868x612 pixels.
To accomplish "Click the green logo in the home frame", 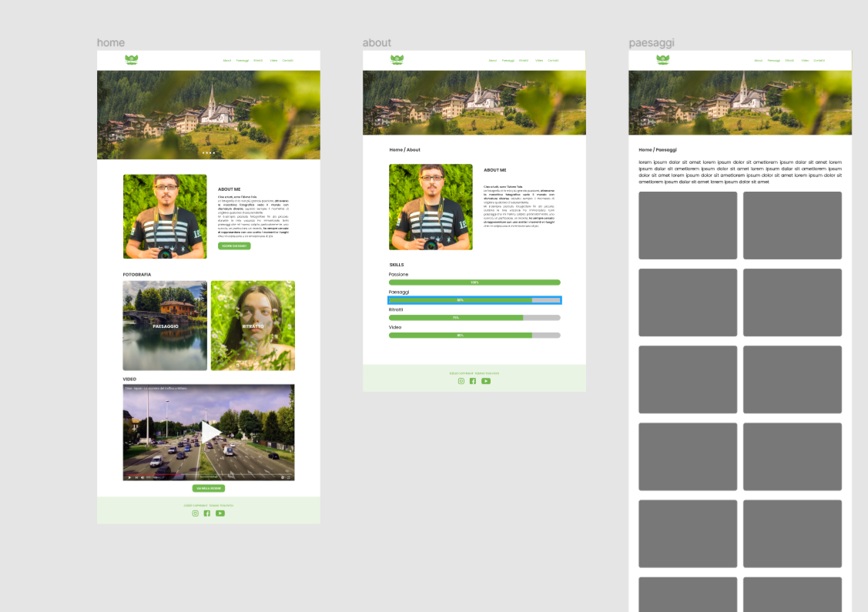I will click(131, 60).
